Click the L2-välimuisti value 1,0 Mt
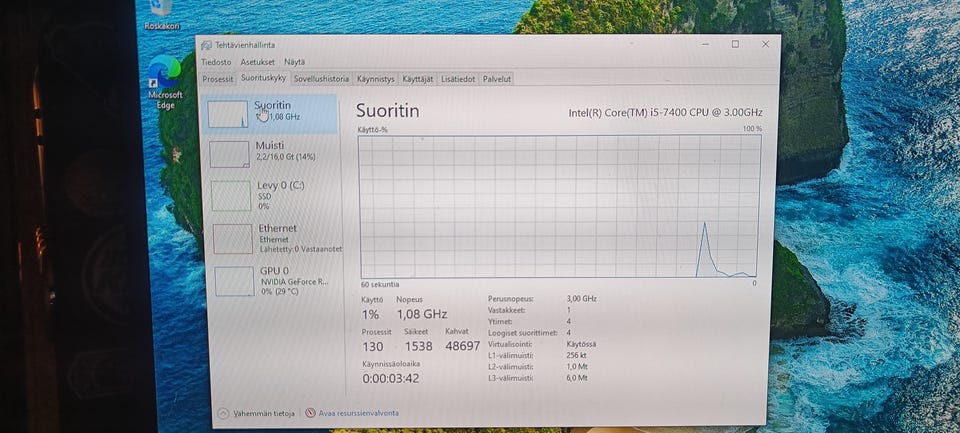The height and width of the screenshot is (433, 960). pos(577,367)
